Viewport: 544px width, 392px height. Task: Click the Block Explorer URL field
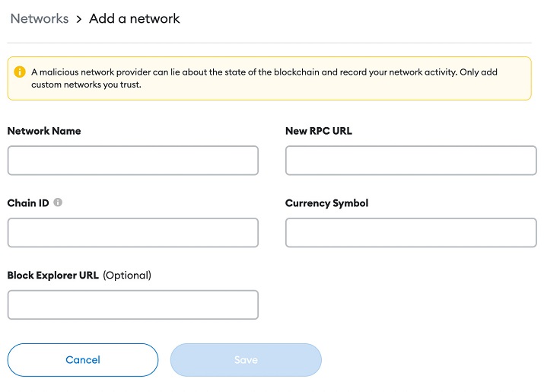[x=133, y=304]
